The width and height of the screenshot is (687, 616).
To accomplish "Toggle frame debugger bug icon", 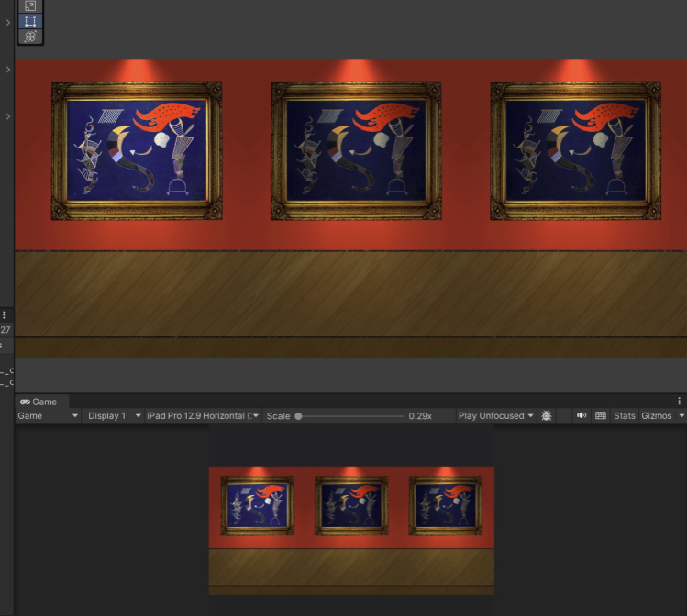I will pyautogui.click(x=547, y=415).
